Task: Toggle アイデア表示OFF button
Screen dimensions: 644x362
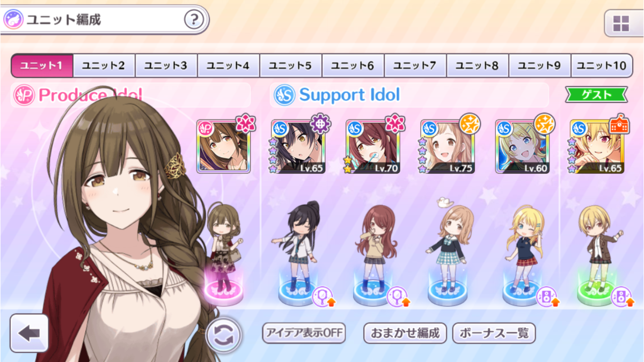Action: pos(304,333)
